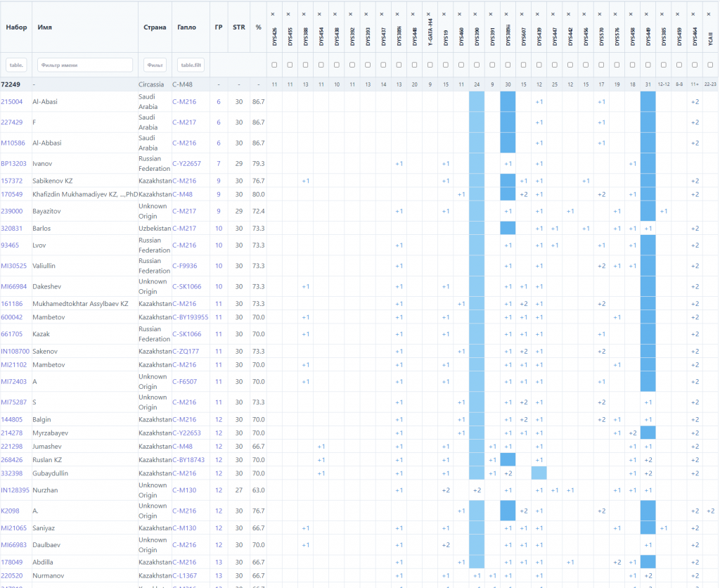This screenshot has width=720, height=588.
Task: Hide the DYS464 column using ×
Action: click(695, 14)
